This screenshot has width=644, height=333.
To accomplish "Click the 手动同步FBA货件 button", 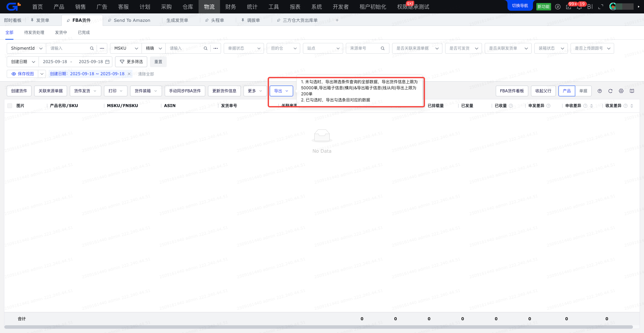I will coord(185,91).
